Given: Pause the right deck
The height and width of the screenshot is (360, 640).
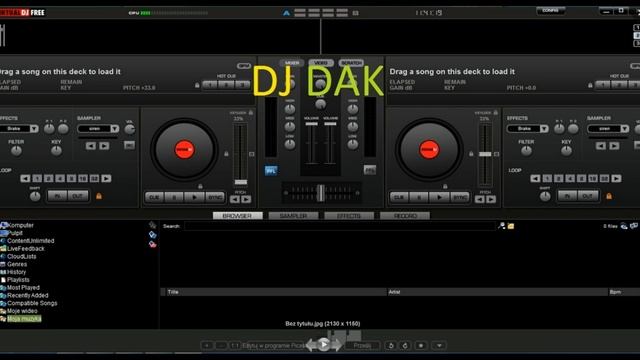Looking at the screenshot, I should 419,197.
